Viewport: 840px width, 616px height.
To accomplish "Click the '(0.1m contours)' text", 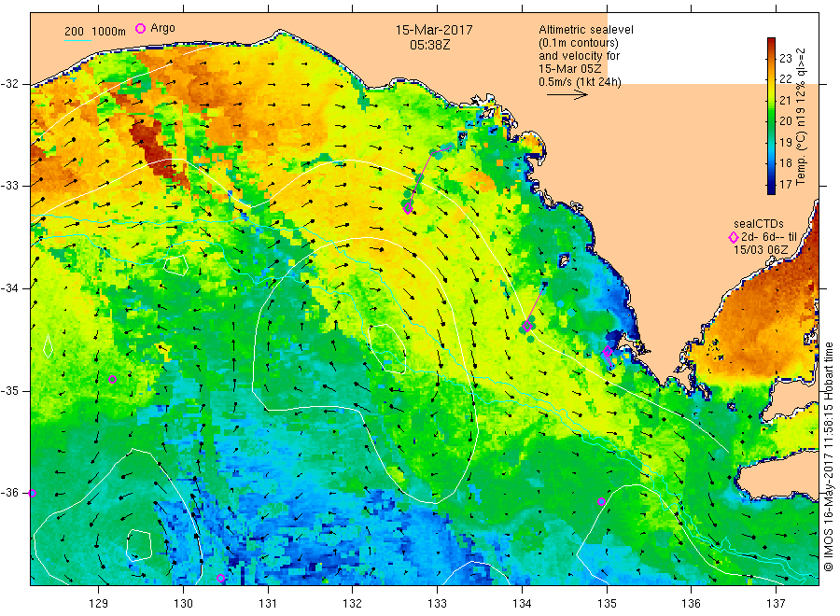I will pos(579,43).
